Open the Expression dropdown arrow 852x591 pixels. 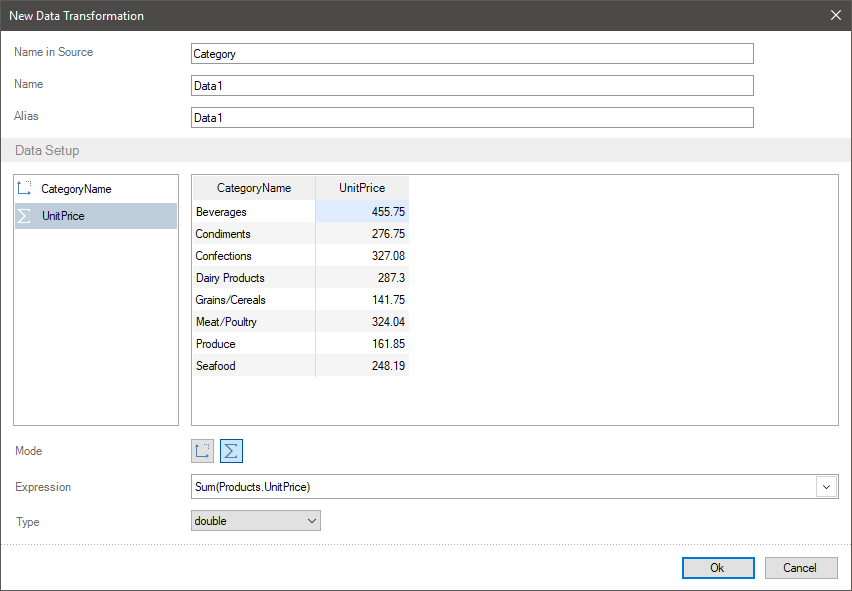tap(826, 487)
